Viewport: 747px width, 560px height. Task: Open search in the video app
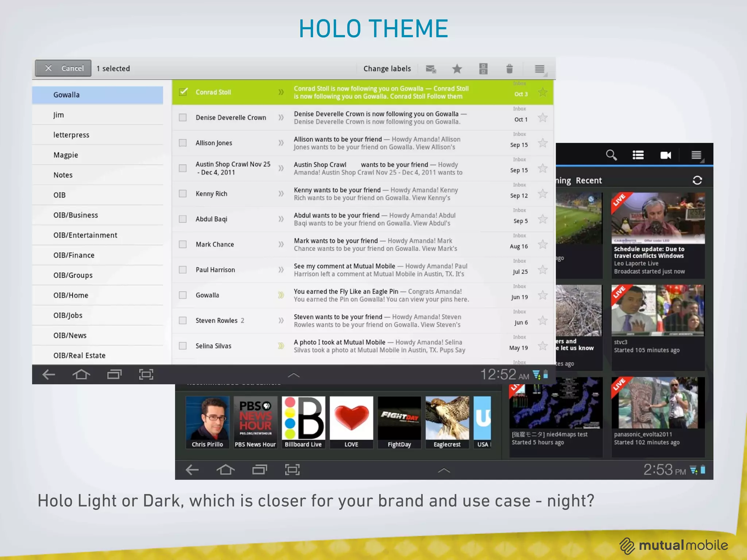611,155
